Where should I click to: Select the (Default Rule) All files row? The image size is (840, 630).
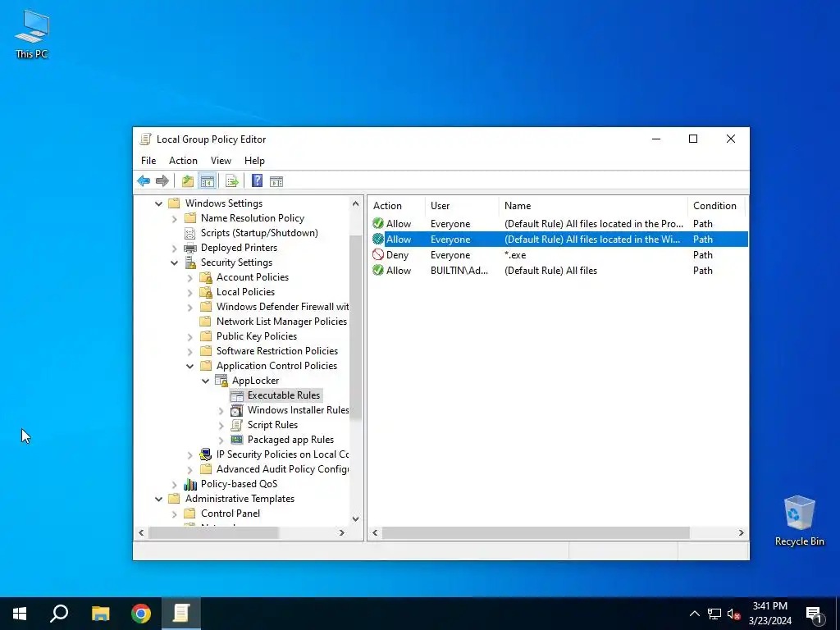point(557,271)
